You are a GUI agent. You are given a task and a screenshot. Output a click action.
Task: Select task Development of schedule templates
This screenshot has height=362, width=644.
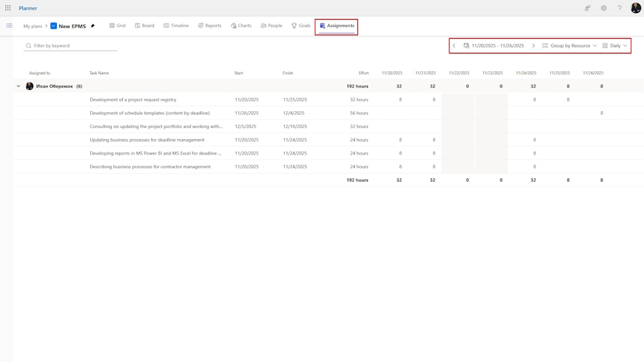[150, 113]
